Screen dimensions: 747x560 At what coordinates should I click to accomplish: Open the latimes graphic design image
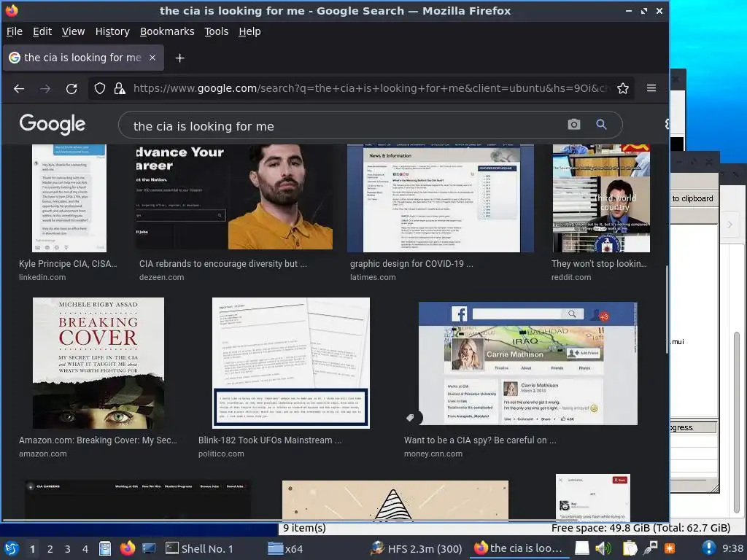point(441,198)
